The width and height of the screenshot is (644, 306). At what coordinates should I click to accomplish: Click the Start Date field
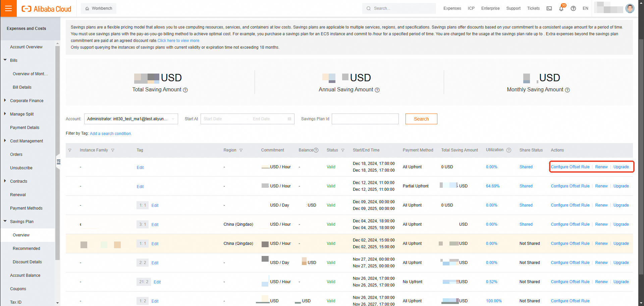(223, 119)
